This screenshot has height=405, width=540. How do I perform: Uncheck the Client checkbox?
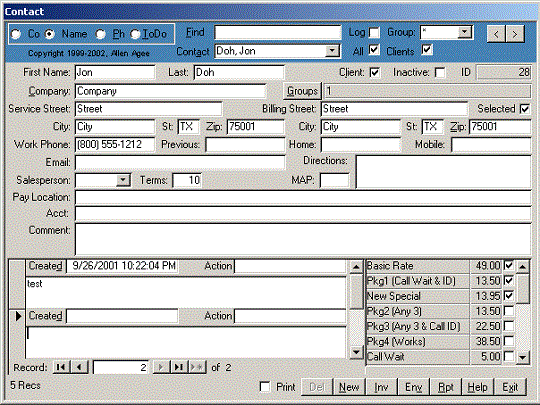[x=374, y=73]
